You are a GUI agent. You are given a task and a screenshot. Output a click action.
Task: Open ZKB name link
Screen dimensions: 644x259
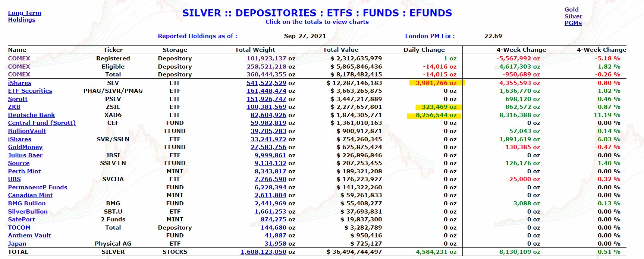(x=14, y=107)
